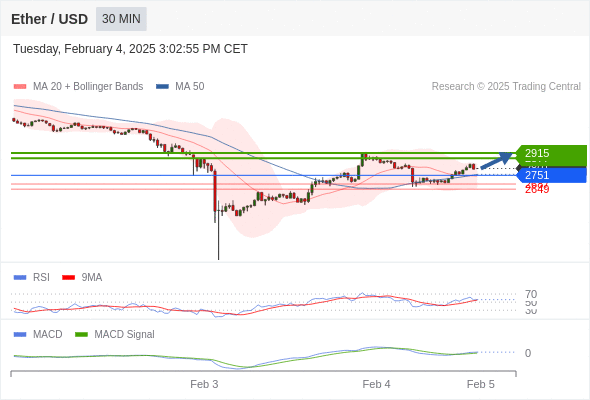The width and height of the screenshot is (590, 400).
Task: Click the blue upward trend arrow
Action: click(x=497, y=161)
